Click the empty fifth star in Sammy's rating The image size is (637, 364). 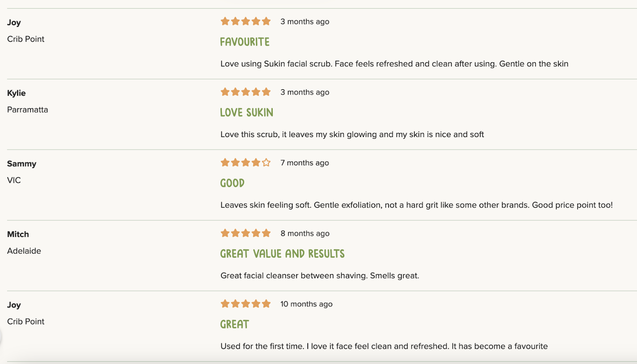coord(266,163)
